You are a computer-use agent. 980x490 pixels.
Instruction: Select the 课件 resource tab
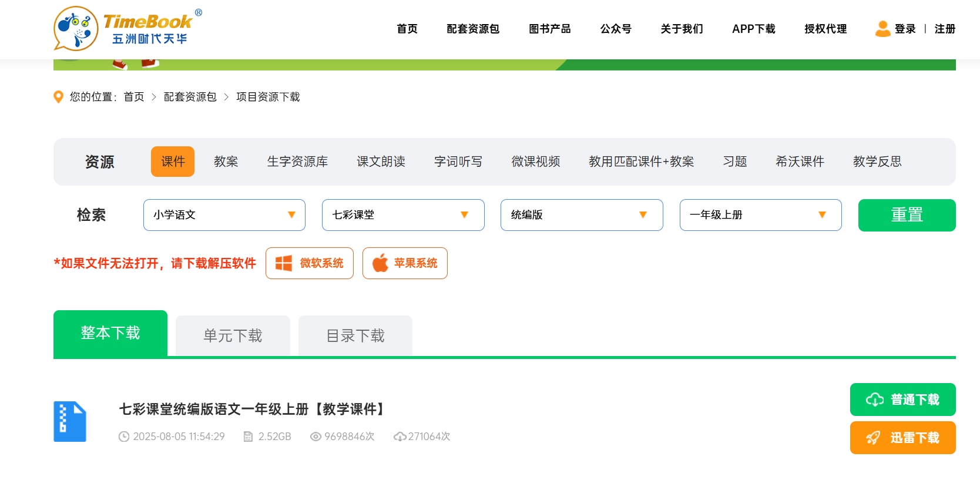point(173,162)
